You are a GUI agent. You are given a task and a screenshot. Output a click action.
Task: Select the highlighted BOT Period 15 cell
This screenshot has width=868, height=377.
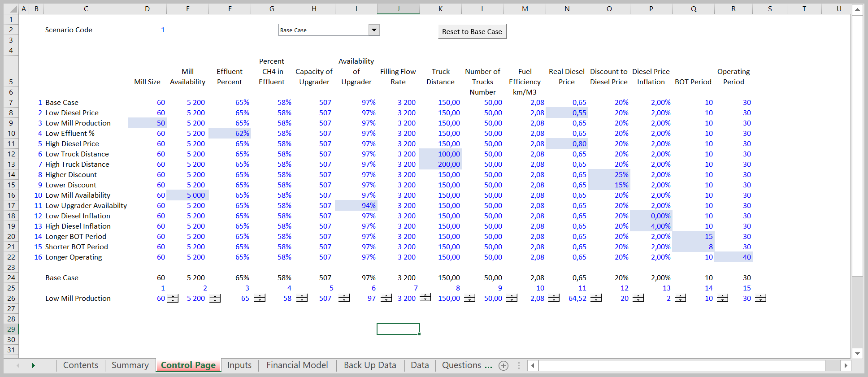(693, 236)
